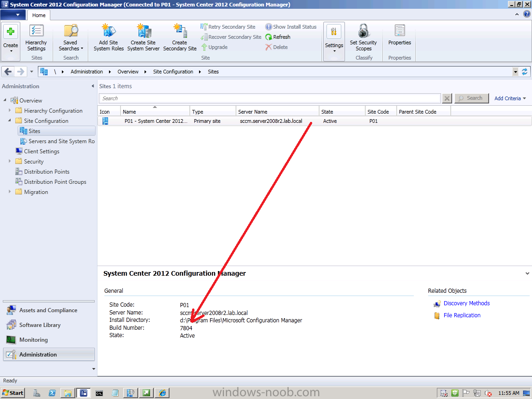Open Internet Explorer from the taskbar
This screenshot has width=532, height=399.
point(163,393)
